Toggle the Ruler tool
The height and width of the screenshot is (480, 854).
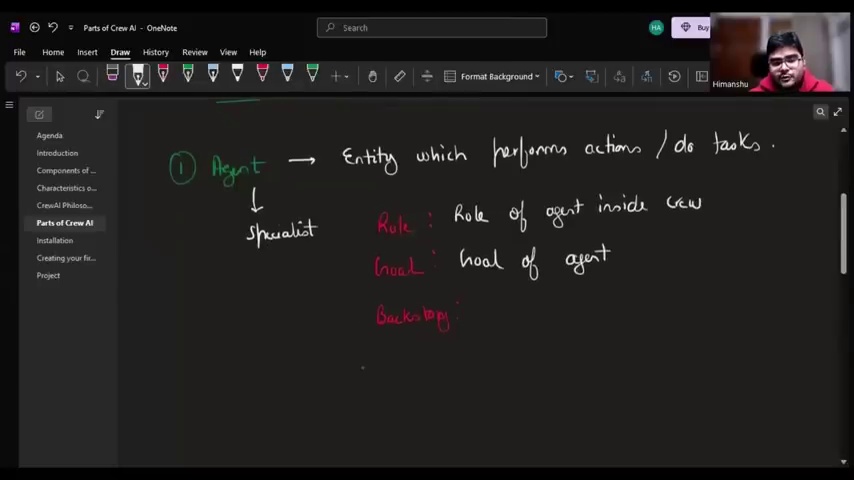[400, 77]
